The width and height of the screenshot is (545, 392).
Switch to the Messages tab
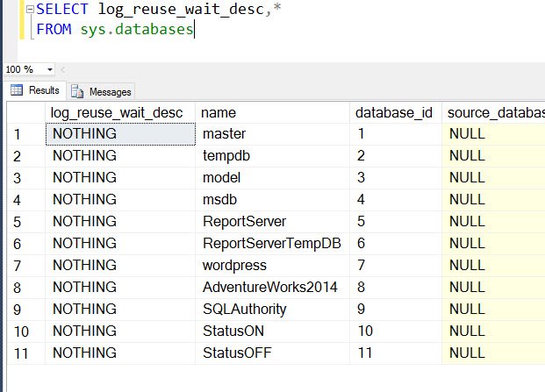pos(101,92)
